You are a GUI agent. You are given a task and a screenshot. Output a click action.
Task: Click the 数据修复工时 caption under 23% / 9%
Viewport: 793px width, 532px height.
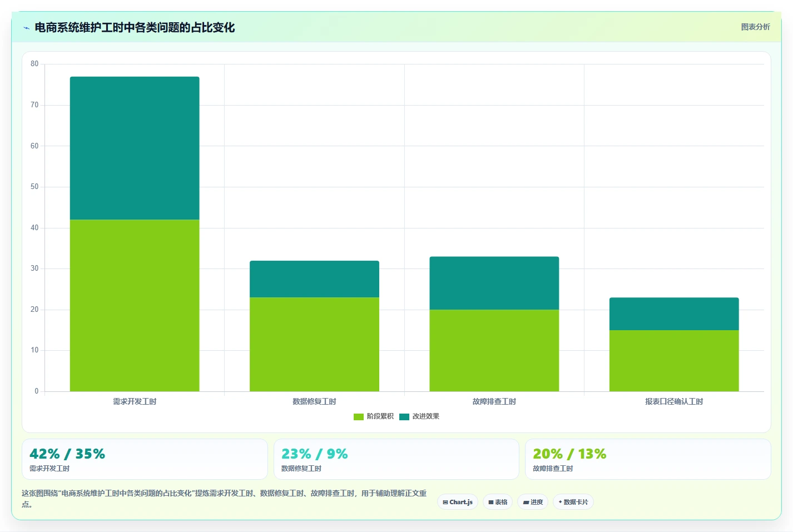(x=301, y=469)
